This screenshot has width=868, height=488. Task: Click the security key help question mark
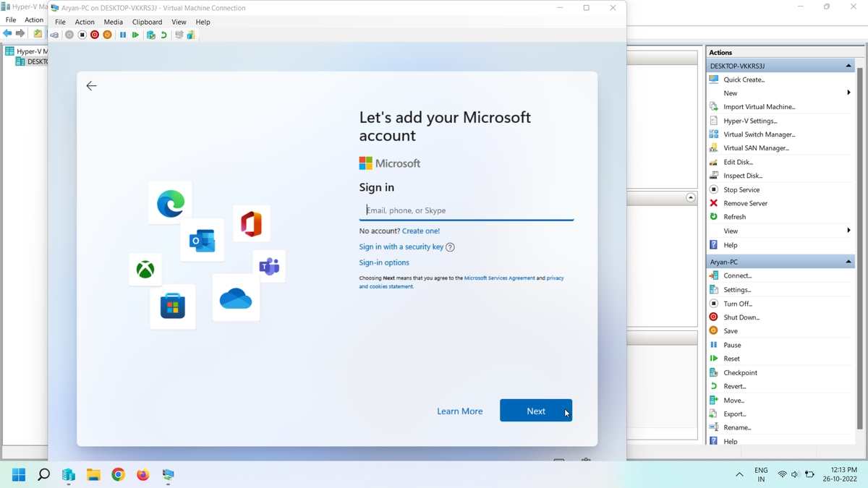click(450, 247)
